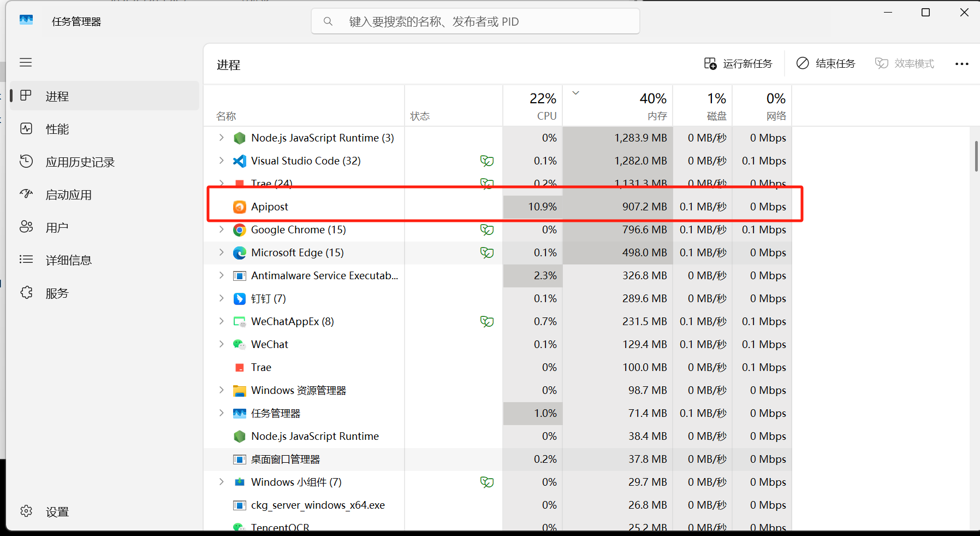Click efficiency leaf icon for WeChatAppEx
The height and width of the screenshot is (536, 980).
[x=487, y=322]
